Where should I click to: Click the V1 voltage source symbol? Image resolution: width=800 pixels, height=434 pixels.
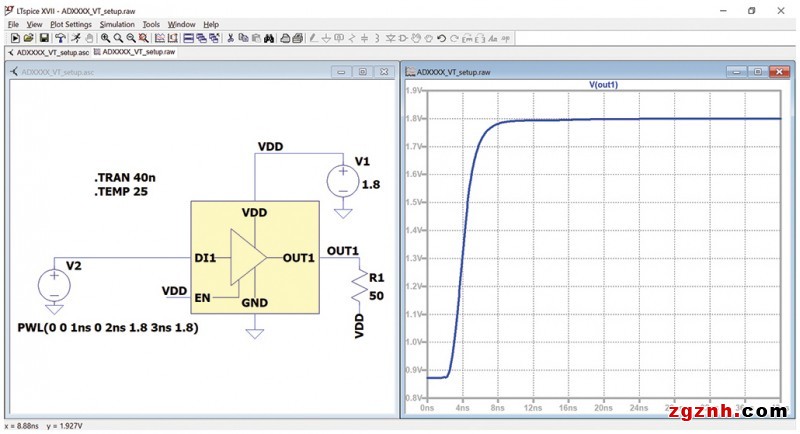343,182
